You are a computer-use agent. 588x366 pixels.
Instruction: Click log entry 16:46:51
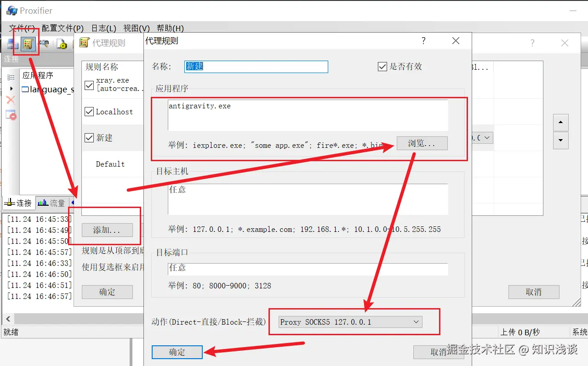click(39, 285)
